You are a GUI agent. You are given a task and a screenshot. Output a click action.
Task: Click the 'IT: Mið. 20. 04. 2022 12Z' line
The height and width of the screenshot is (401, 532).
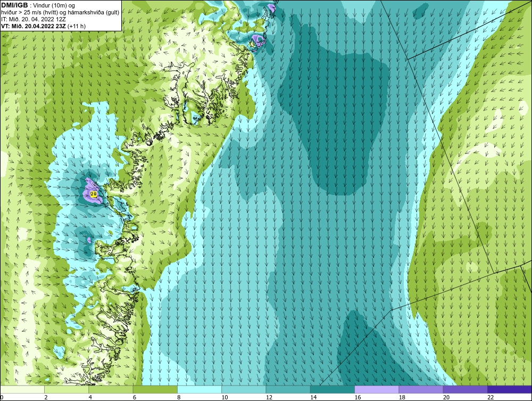tap(33, 19)
